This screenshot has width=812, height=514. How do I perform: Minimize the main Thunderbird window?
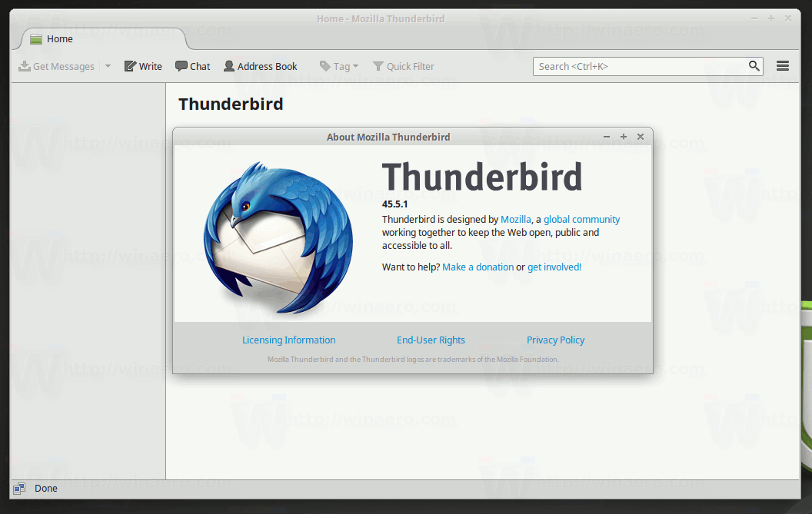tap(754, 18)
